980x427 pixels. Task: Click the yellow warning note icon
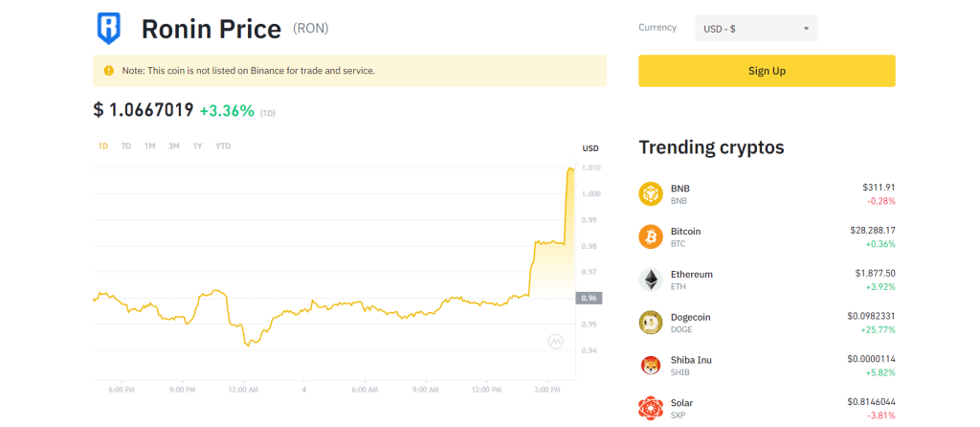pos(109,71)
